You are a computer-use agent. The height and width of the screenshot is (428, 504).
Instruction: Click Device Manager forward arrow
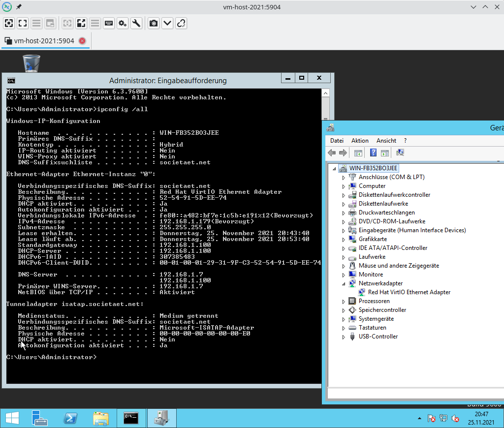343,153
